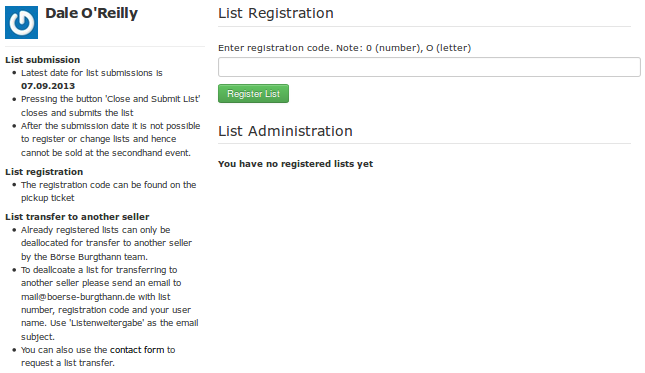
Task: Focus the registration code input field
Action: (429, 67)
